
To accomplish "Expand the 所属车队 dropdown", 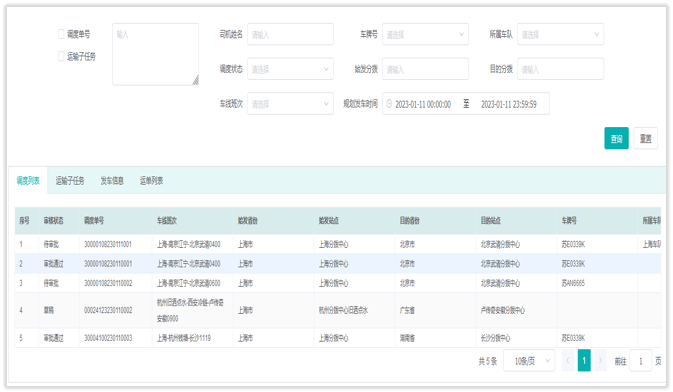I will pyautogui.click(x=561, y=34).
